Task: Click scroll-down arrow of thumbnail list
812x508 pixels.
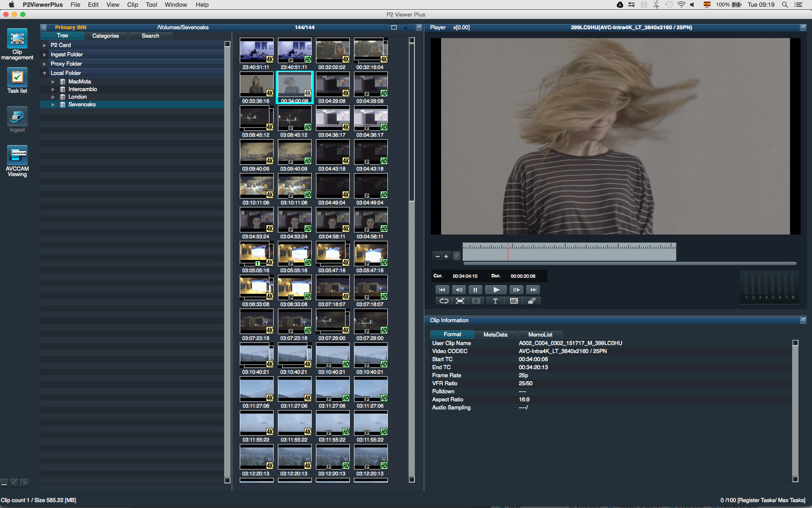Action: pos(412,479)
